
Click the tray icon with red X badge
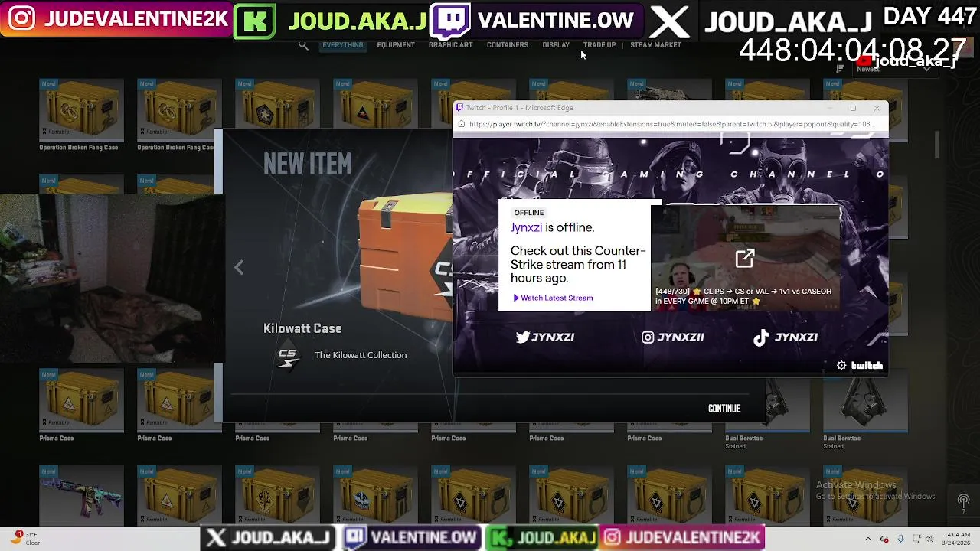(884, 539)
